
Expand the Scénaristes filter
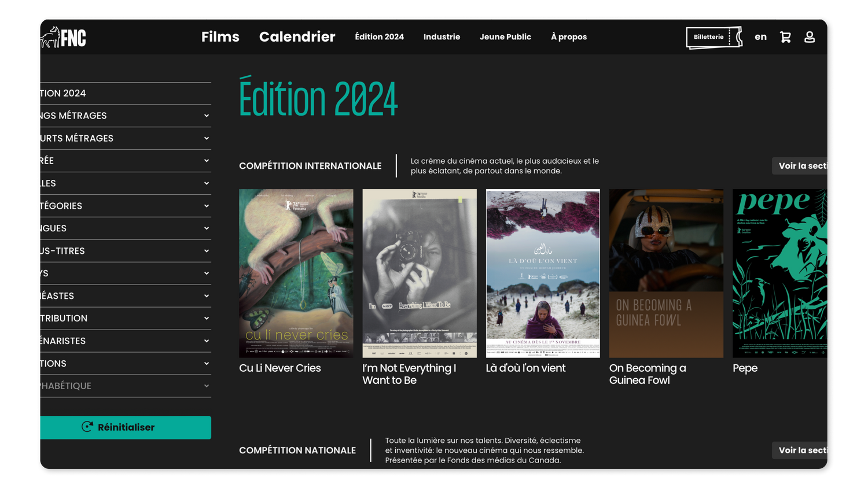(126, 341)
